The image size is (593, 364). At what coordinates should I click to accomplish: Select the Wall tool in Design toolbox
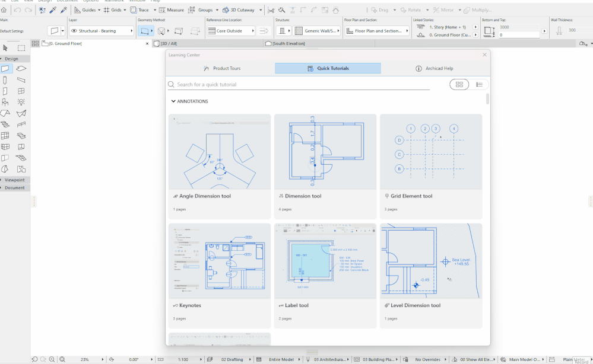5,69
